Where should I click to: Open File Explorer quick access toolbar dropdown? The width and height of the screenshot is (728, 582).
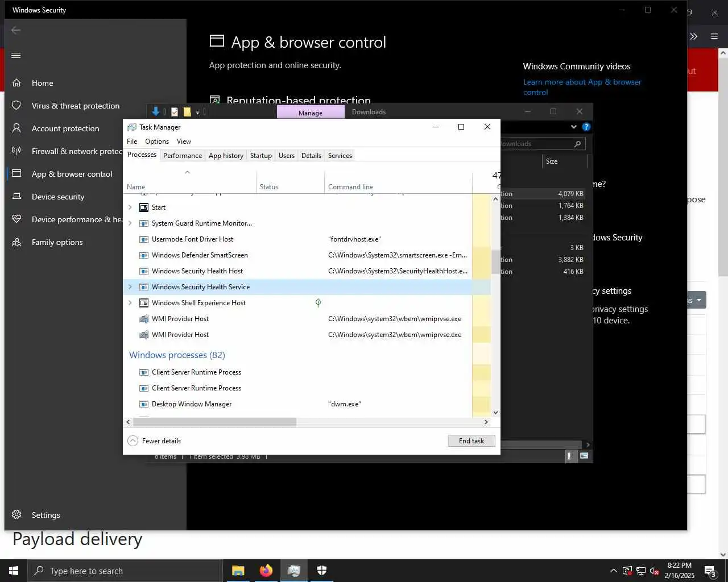(x=198, y=112)
